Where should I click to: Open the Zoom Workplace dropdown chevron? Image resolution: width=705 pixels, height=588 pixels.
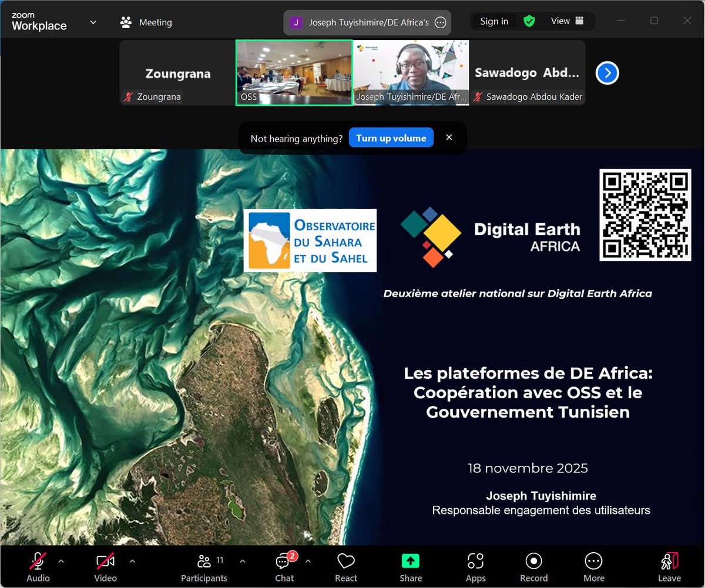[x=93, y=22]
